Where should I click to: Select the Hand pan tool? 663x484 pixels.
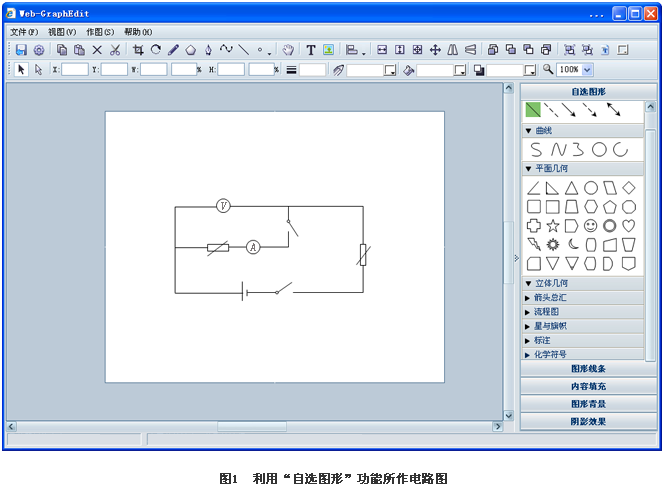(288, 50)
